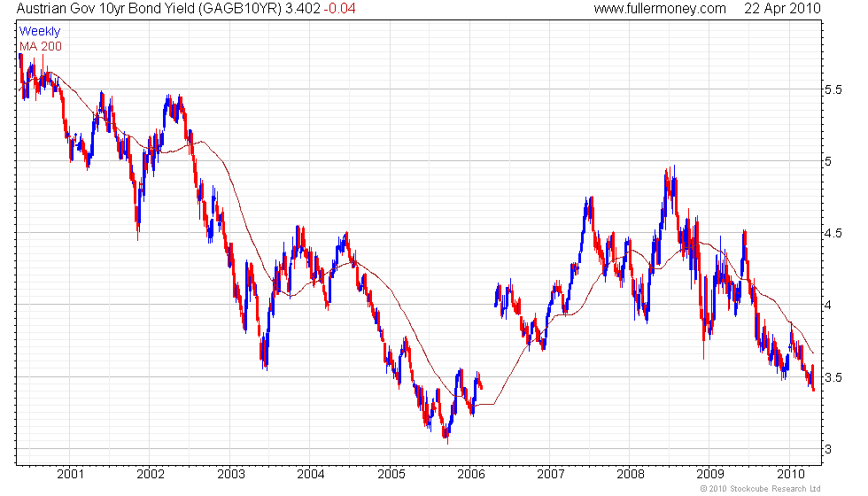This screenshot has width=868, height=496.
Task: Click the 'Austrian Gov 10yr Bond Yield (GAGB10YR)' title
Action: [x=149, y=9]
